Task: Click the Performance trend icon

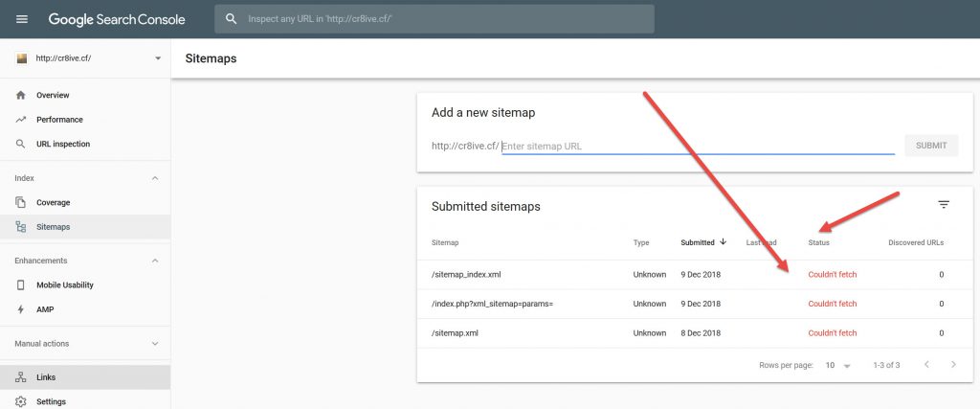Action: pos(21,120)
